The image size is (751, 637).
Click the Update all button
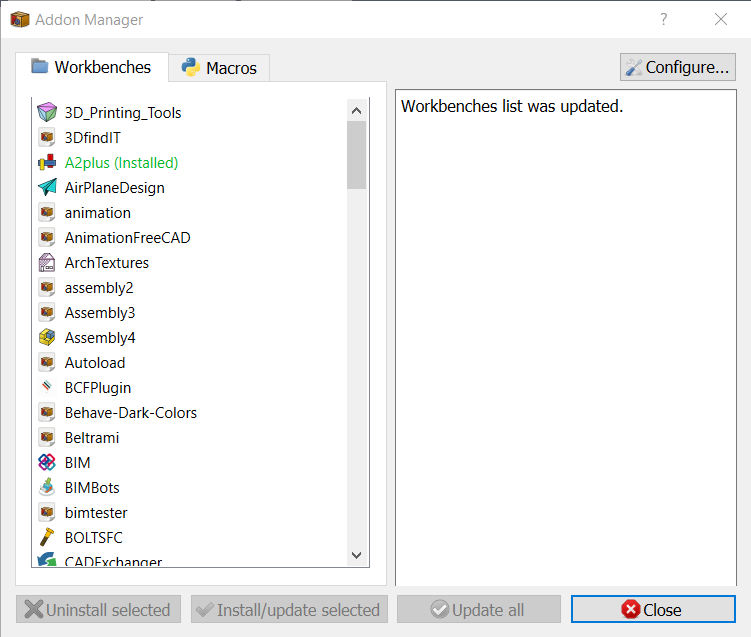click(x=478, y=610)
